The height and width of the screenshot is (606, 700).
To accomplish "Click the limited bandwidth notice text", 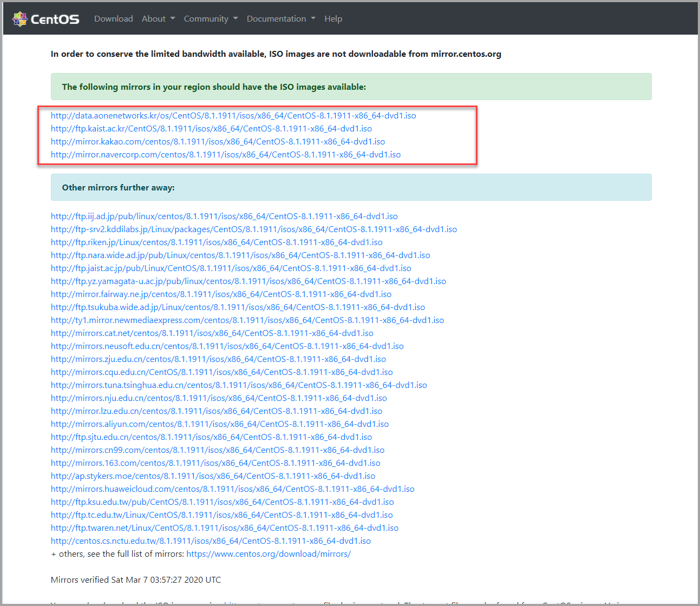I will tap(276, 54).
